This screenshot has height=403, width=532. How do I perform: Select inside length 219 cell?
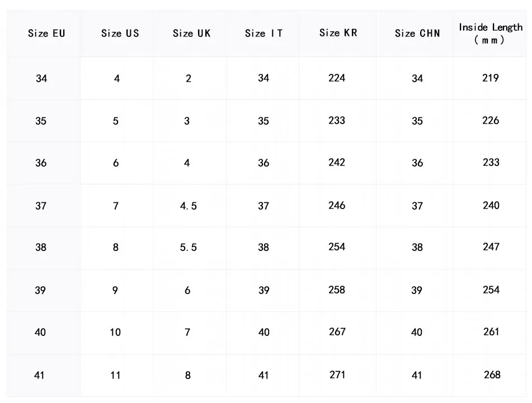491,78
